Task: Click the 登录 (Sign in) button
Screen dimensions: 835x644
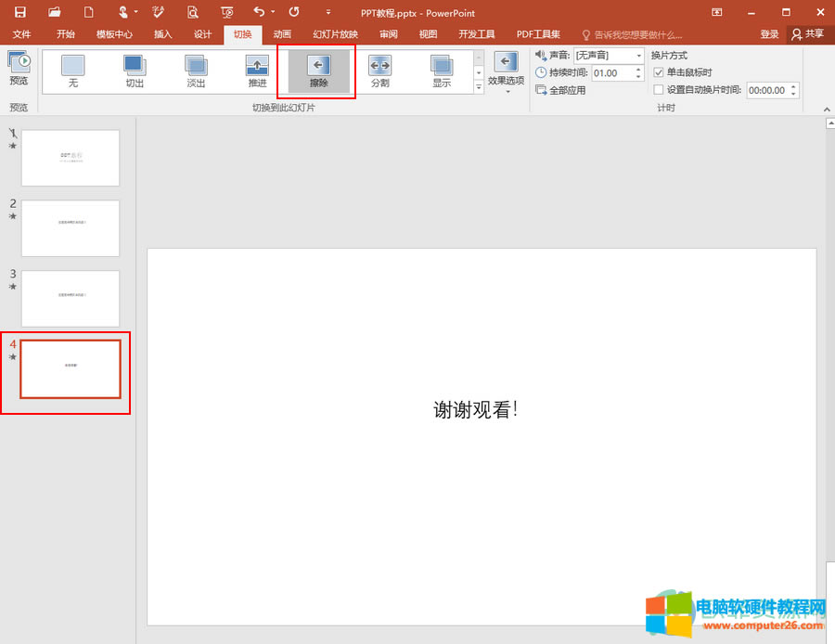Action: 769,34
